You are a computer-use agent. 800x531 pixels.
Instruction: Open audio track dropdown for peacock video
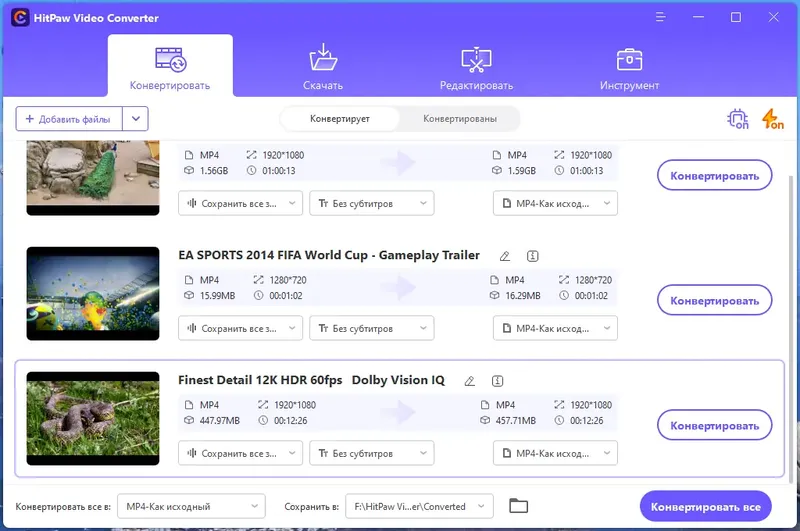[x=240, y=204]
